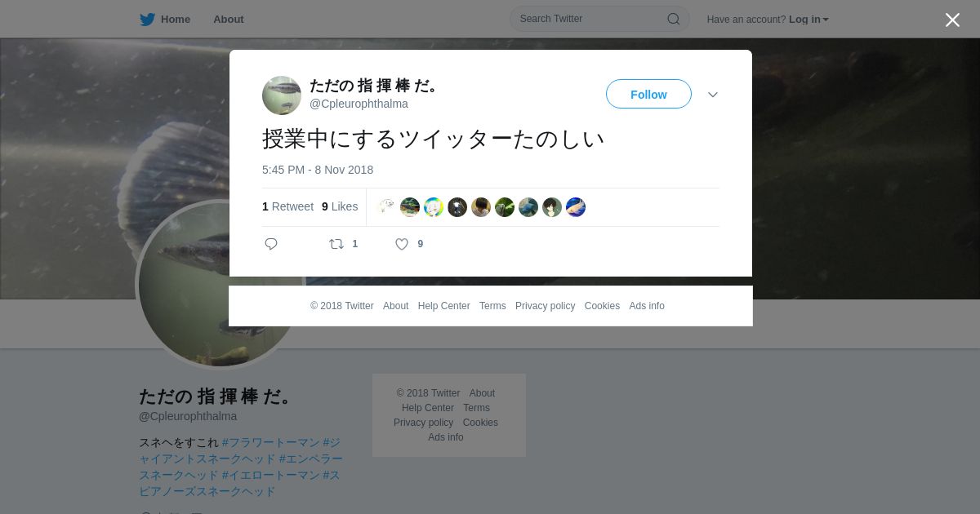980x514 pixels.
Task: Open Privacy policy in modal footer
Action: point(545,306)
